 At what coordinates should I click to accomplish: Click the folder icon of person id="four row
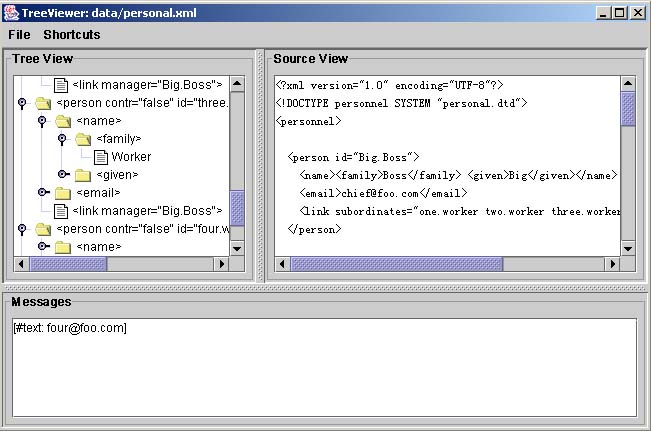pos(43,229)
